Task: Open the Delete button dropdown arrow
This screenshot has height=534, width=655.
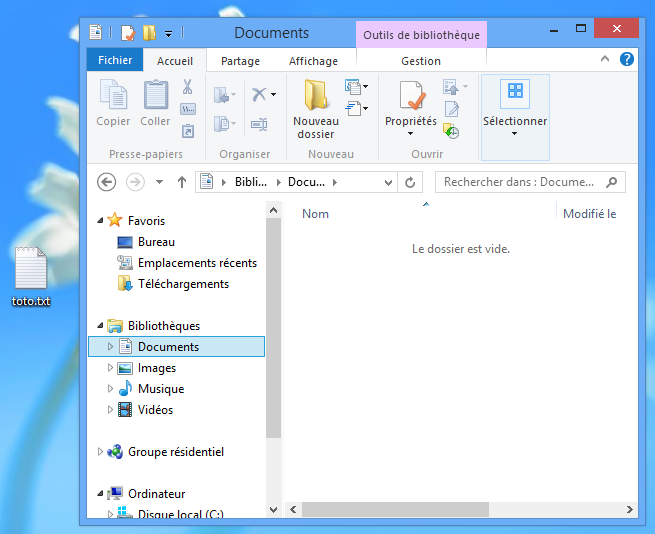Action: pyautogui.click(x=274, y=94)
